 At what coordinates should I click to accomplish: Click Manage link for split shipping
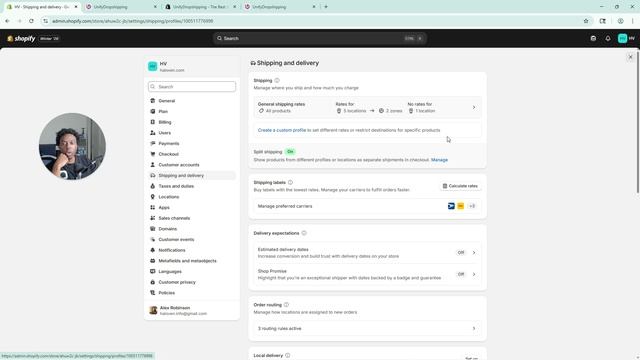click(439, 160)
